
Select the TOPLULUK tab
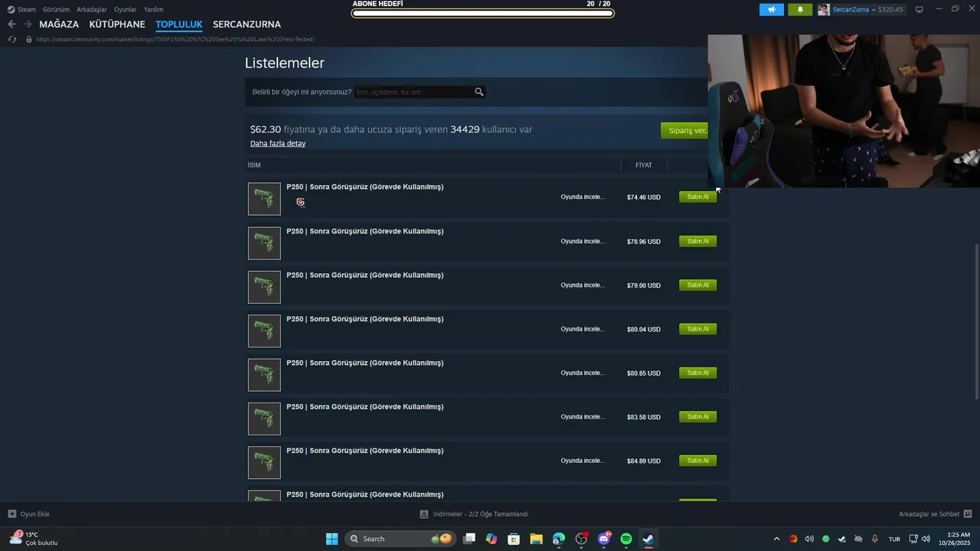179,24
